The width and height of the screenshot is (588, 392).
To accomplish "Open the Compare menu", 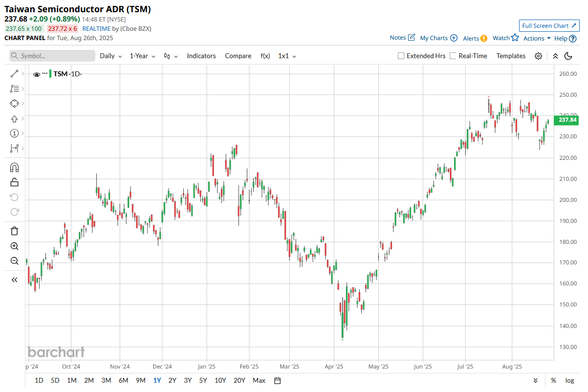I will click(x=238, y=56).
